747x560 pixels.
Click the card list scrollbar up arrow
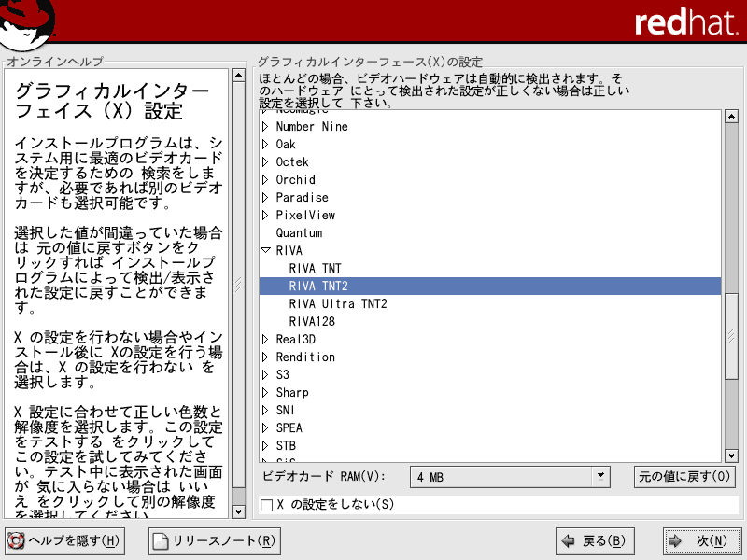coord(731,116)
